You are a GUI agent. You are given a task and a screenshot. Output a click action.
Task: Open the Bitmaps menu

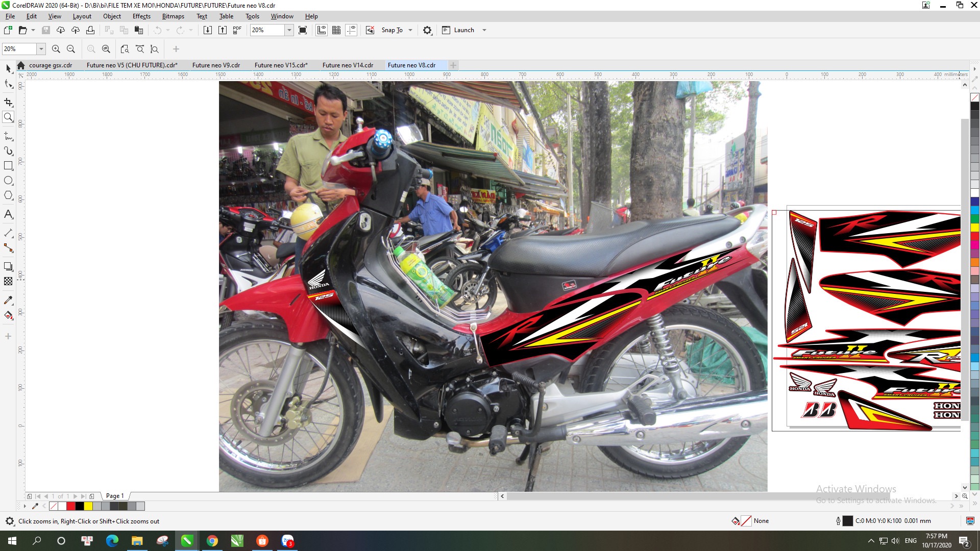[173, 16]
